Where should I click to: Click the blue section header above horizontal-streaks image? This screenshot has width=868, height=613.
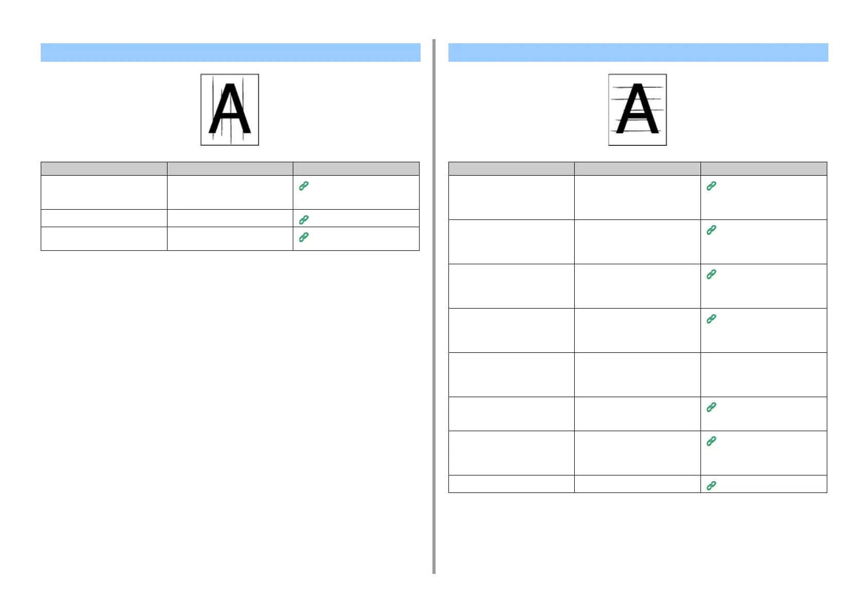(x=638, y=53)
